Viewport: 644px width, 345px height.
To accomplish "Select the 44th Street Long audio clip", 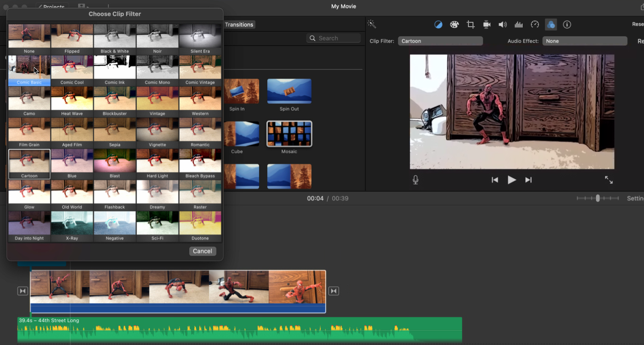I will 240,330.
